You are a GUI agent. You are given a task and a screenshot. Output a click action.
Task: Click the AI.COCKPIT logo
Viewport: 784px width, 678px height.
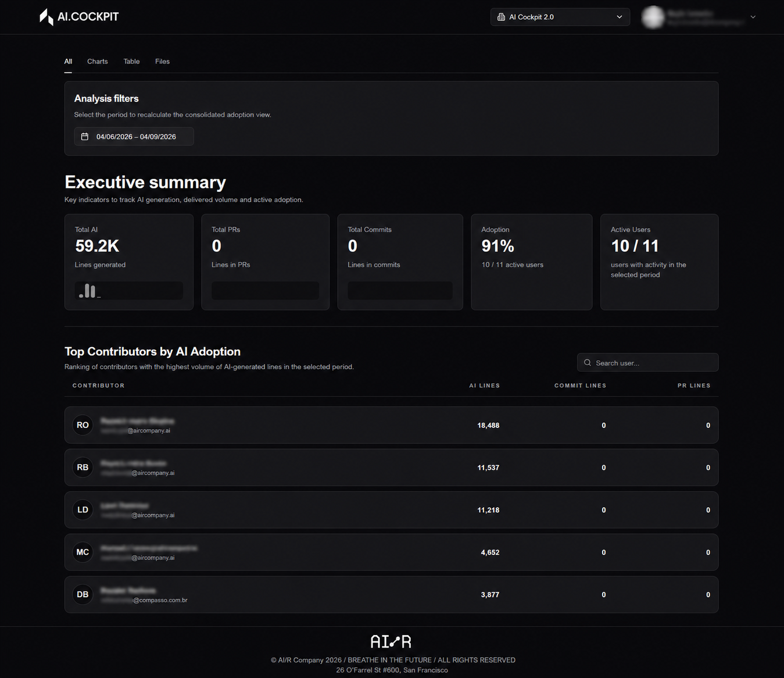tap(79, 17)
